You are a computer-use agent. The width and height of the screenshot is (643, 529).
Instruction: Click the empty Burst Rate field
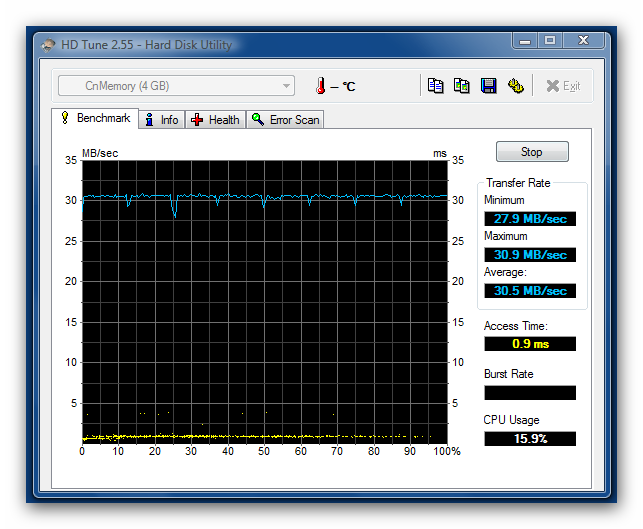(530, 393)
